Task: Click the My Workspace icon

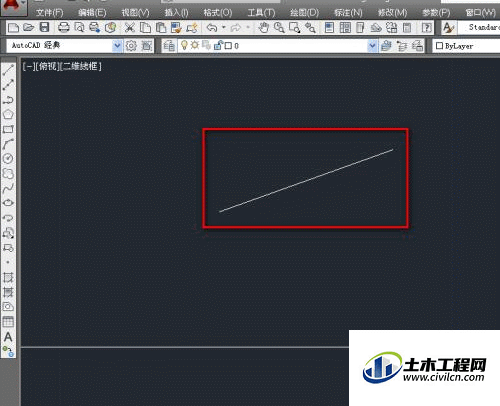Action: point(146,46)
